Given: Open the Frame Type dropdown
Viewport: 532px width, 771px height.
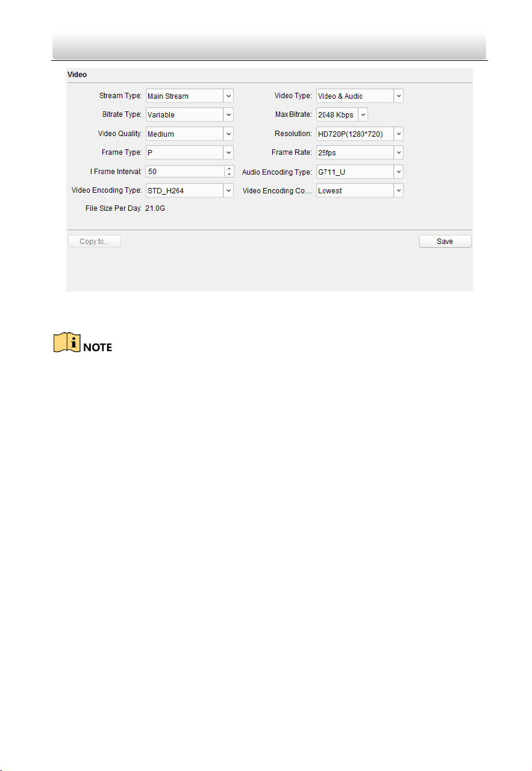Looking at the screenshot, I should (x=189, y=152).
